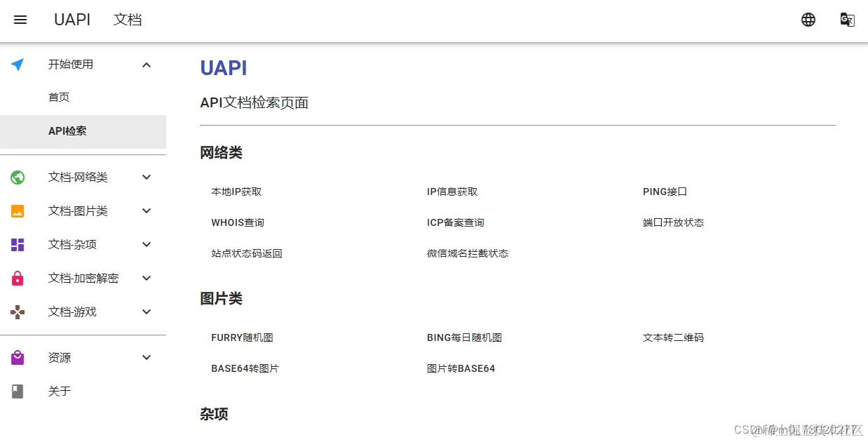868x442 pixels.
Task: Click the grey book About icon
Action: click(x=18, y=391)
